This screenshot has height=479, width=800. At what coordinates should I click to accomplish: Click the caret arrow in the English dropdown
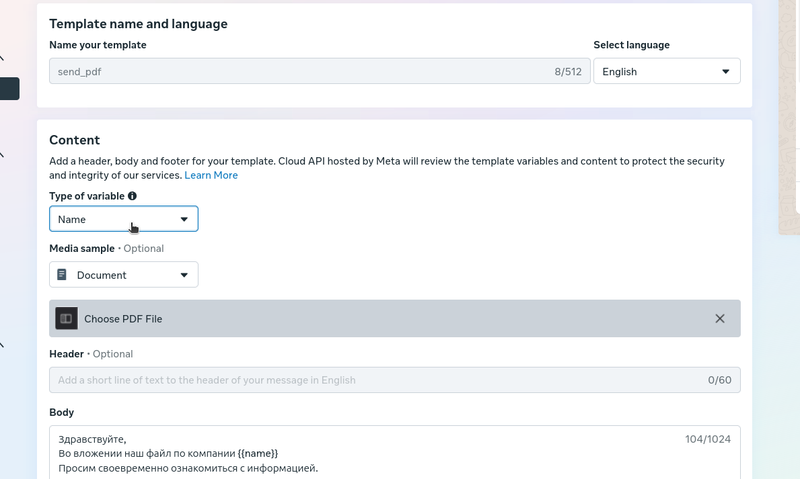725,72
